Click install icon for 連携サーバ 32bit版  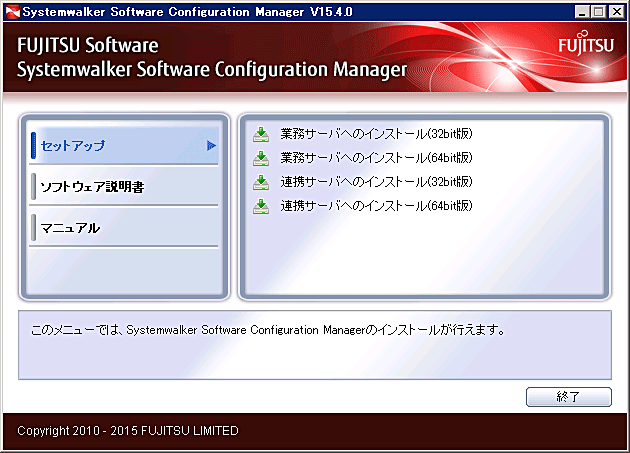261,182
